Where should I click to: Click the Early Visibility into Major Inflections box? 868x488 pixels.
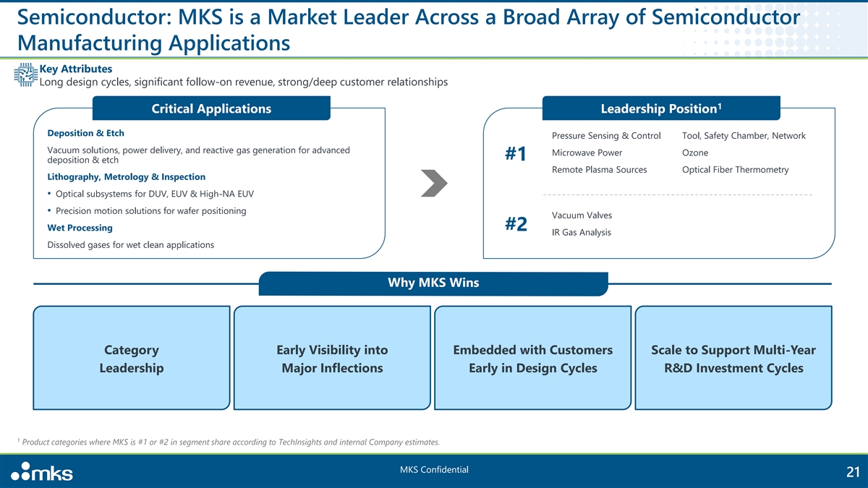click(x=332, y=359)
